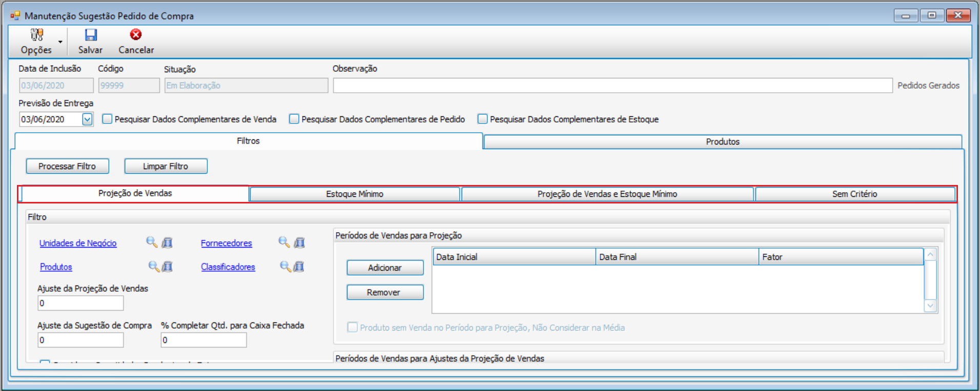
Task: Enable Pesquisar Dados Complementares de Pedido
Action: [294, 119]
